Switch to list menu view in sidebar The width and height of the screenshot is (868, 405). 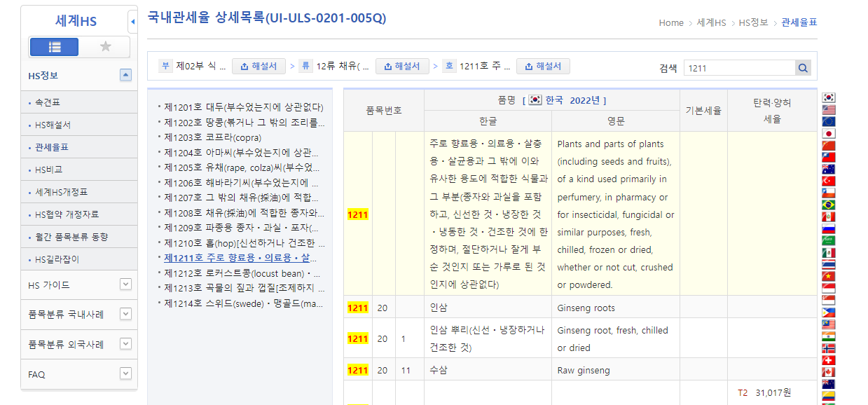click(x=55, y=47)
